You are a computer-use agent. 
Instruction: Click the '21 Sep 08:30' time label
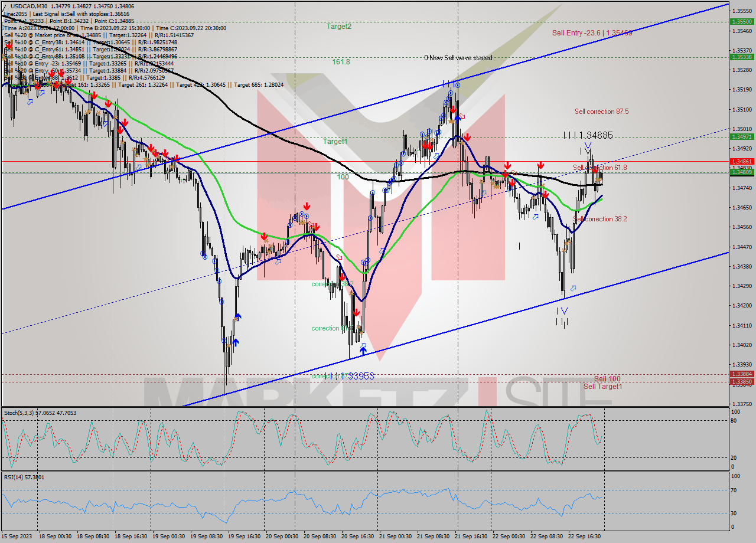(432, 537)
